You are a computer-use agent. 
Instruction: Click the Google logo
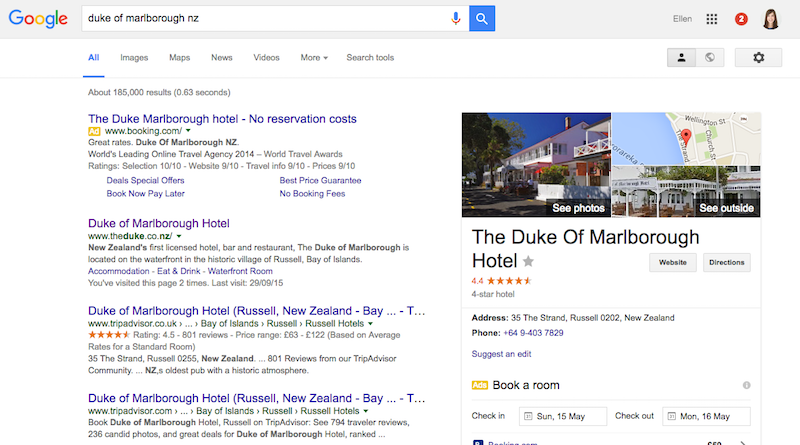(38, 19)
